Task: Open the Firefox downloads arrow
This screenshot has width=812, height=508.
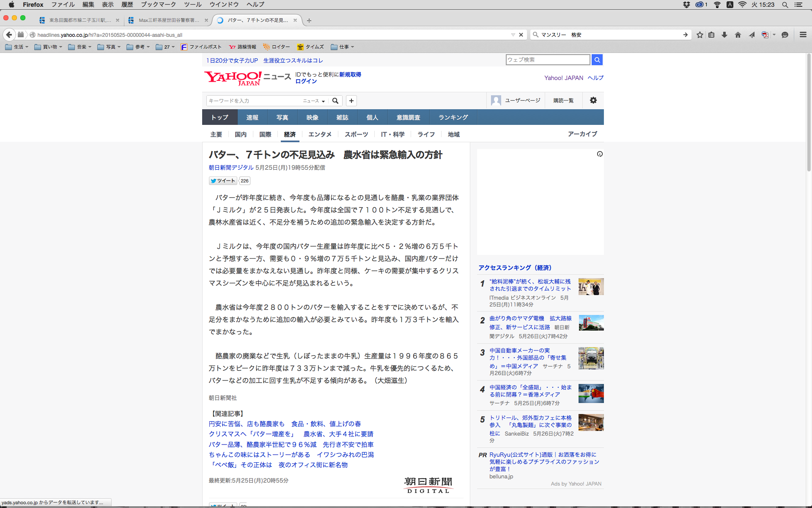Action: [x=724, y=35]
